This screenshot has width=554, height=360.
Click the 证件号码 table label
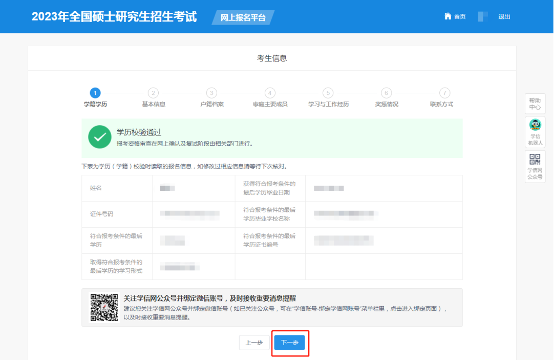[101, 214]
